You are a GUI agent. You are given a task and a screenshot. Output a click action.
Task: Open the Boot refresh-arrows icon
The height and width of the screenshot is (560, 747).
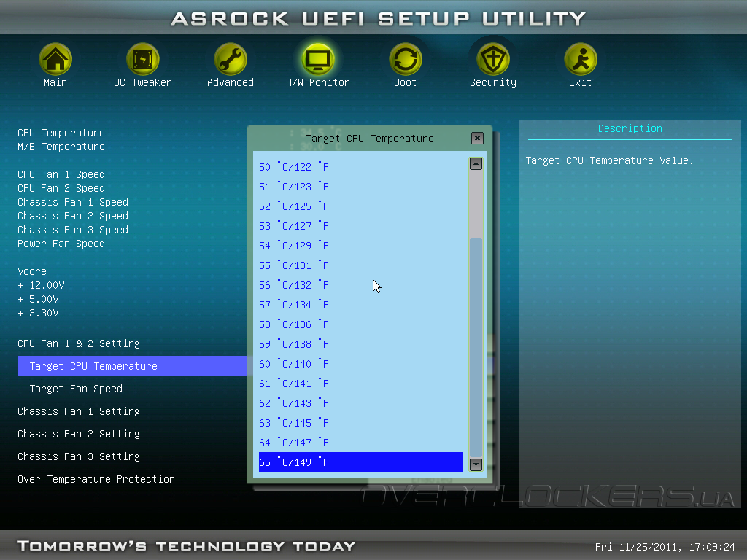point(406,59)
